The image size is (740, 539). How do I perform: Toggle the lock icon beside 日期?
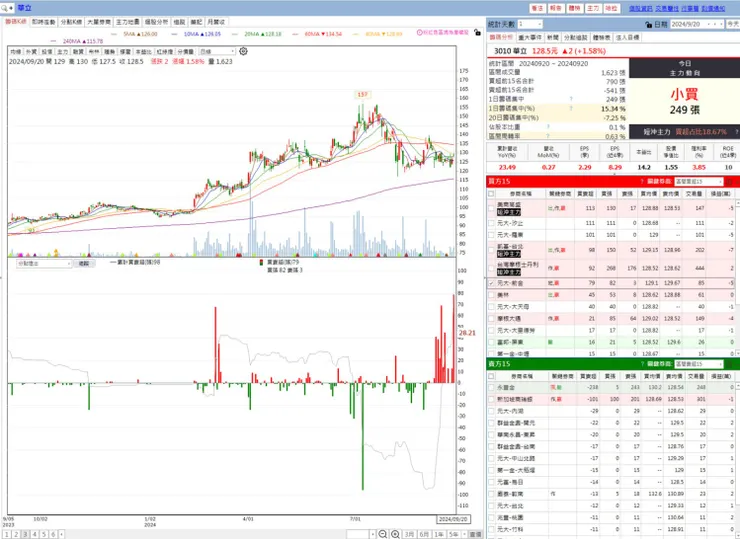pyautogui.click(x=649, y=24)
